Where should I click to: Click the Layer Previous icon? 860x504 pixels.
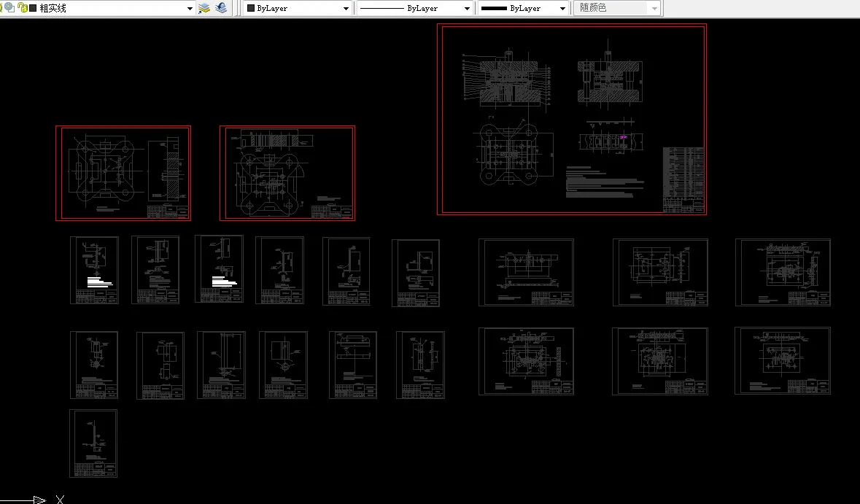221,8
